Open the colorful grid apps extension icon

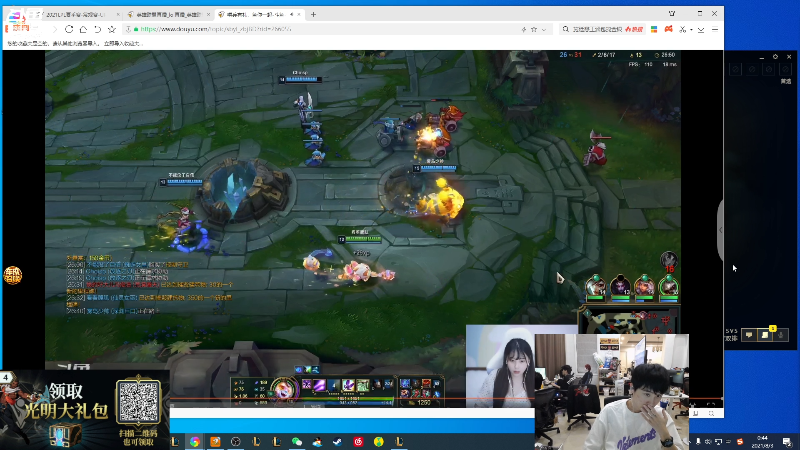654,29
